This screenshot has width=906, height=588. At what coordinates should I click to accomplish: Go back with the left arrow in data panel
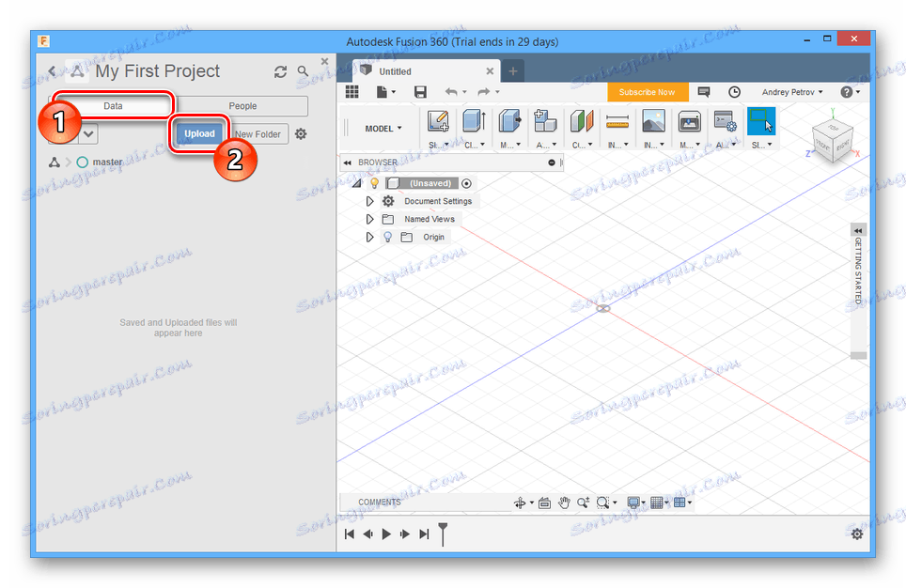(x=52, y=71)
